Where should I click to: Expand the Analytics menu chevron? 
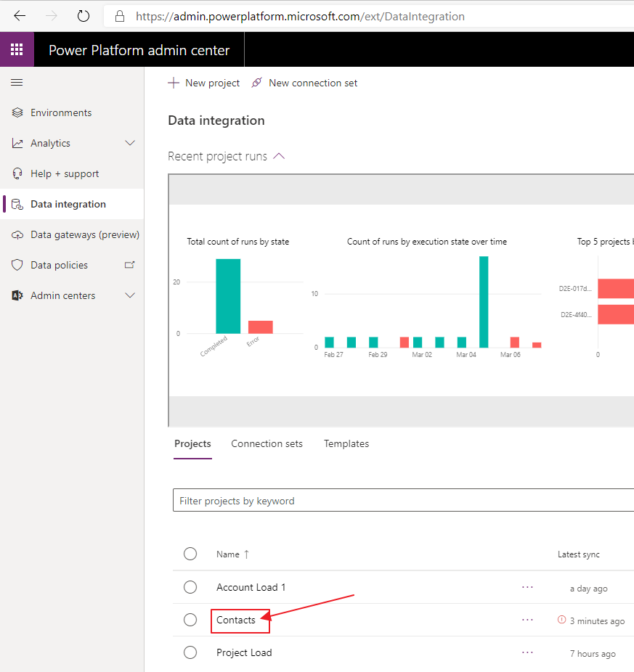click(x=130, y=143)
